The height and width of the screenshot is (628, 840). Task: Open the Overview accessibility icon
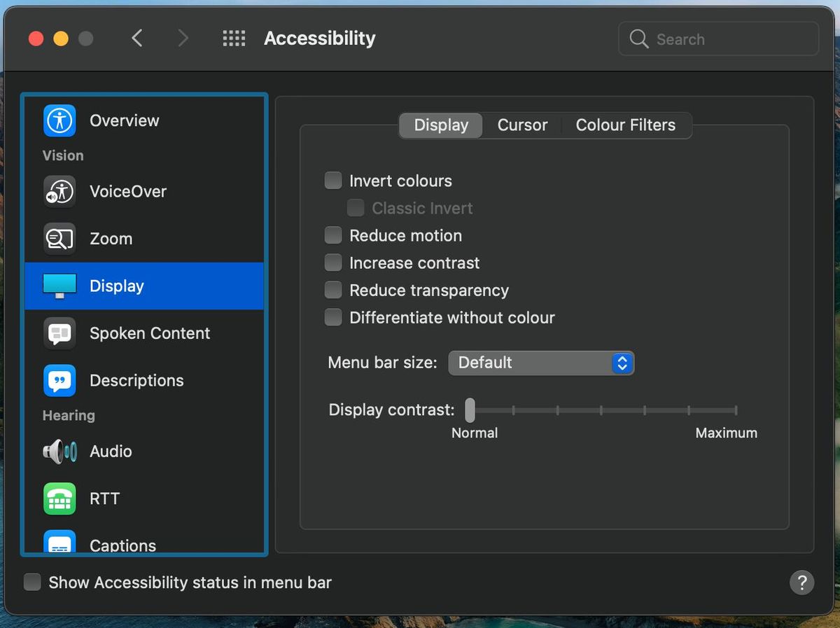coord(59,120)
